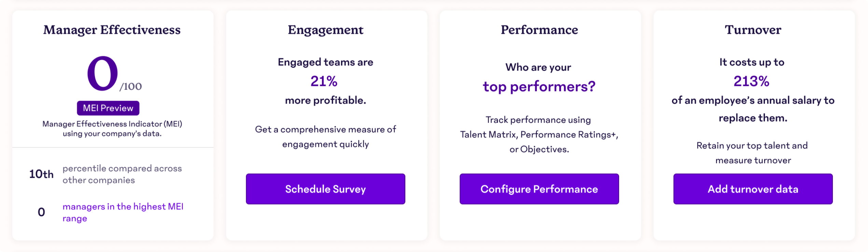
Task: Click the top performers? headline
Action: click(x=539, y=86)
